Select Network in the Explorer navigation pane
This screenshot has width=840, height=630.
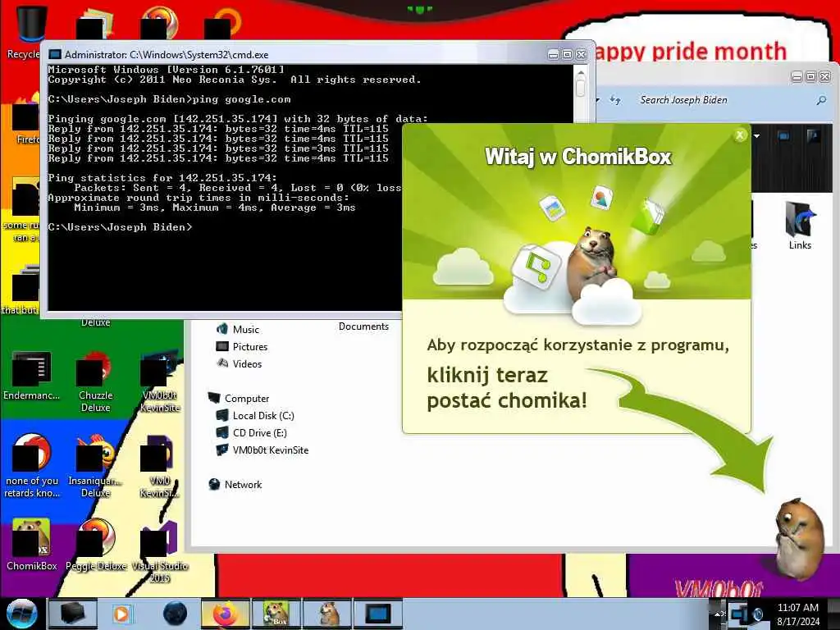click(x=235, y=484)
